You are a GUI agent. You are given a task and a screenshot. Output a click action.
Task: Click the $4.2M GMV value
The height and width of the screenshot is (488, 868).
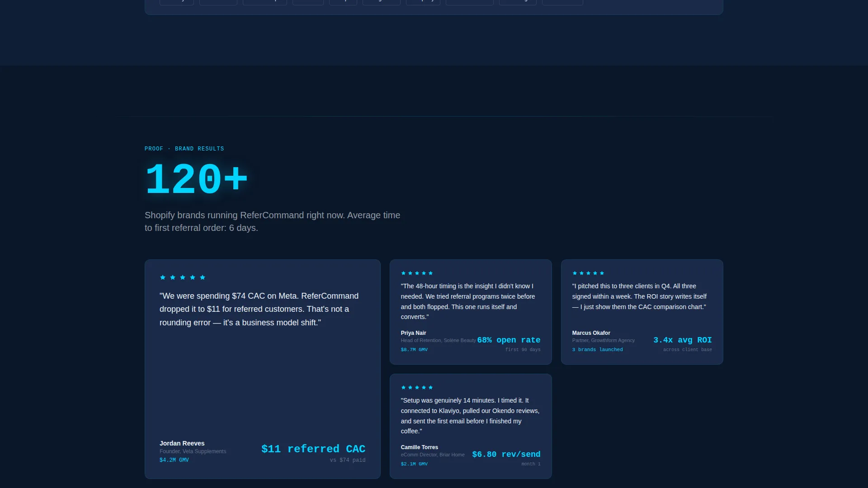(x=174, y=460)
